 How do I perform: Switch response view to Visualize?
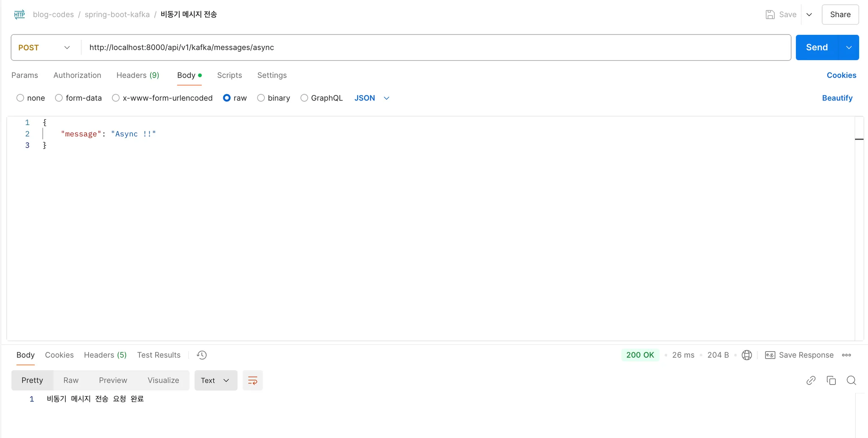coord(163,380)
